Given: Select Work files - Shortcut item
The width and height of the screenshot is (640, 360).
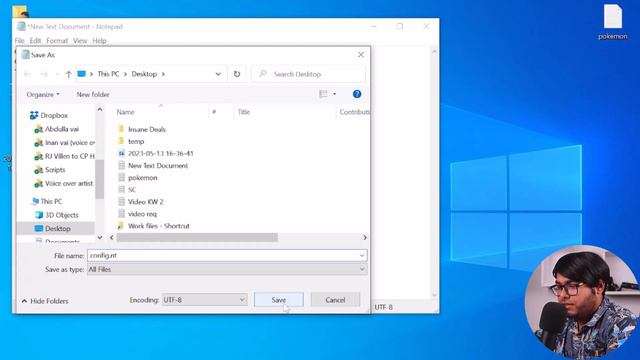Looking at the screenshot, I should coord(158,226).
